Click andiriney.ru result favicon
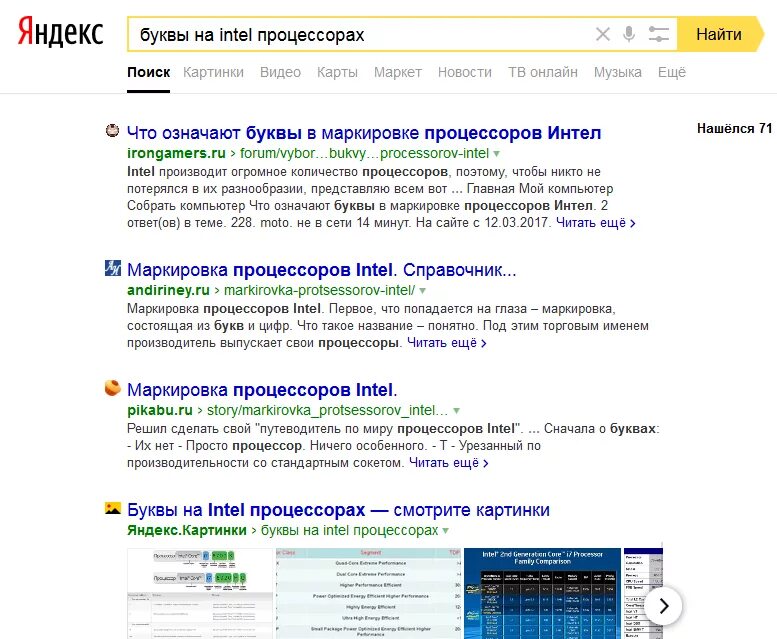 pos(112,268)
